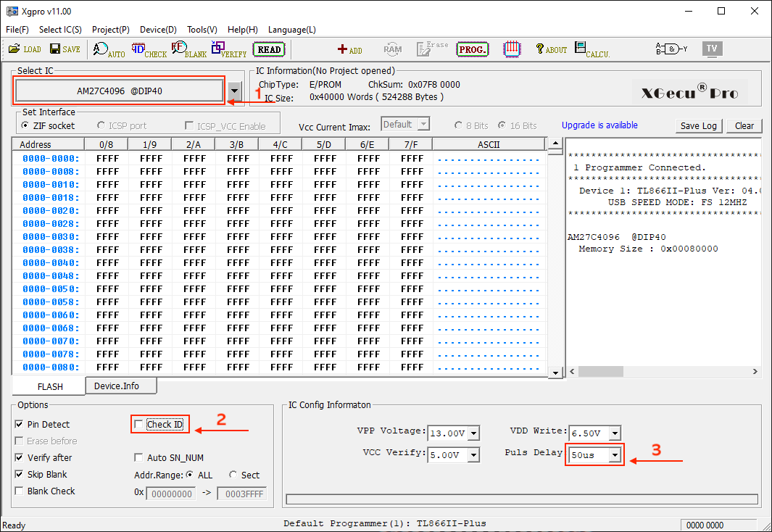Click the log panel left scroll arrow
Image resolution: width=772 pixels, height=532 pixels.
[572, 372]
